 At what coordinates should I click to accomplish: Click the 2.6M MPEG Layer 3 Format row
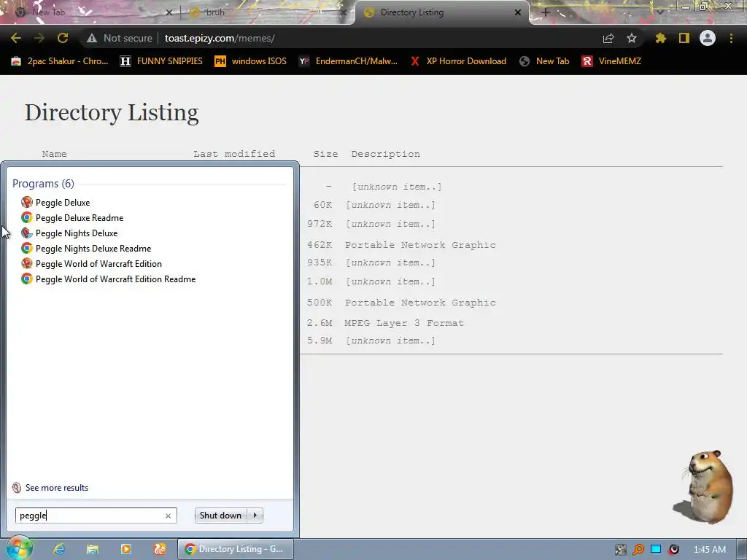pos(385,323)
